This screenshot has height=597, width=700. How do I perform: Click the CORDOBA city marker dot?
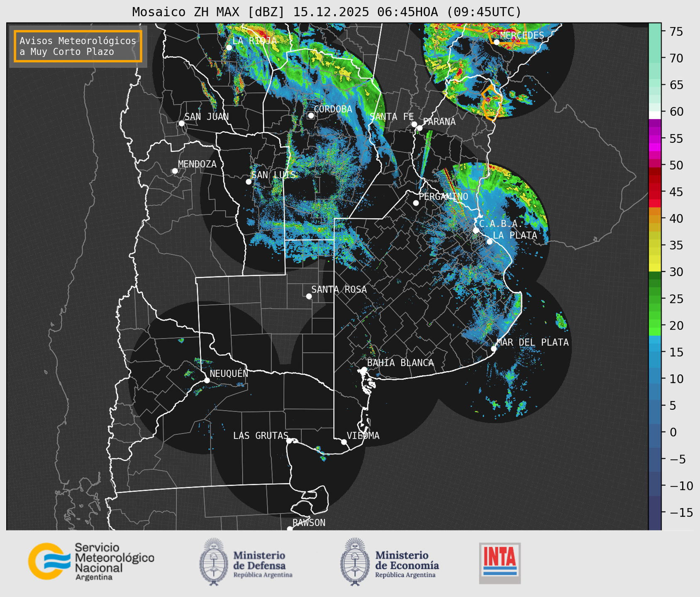pyautogui.click(x=311, y=115)
